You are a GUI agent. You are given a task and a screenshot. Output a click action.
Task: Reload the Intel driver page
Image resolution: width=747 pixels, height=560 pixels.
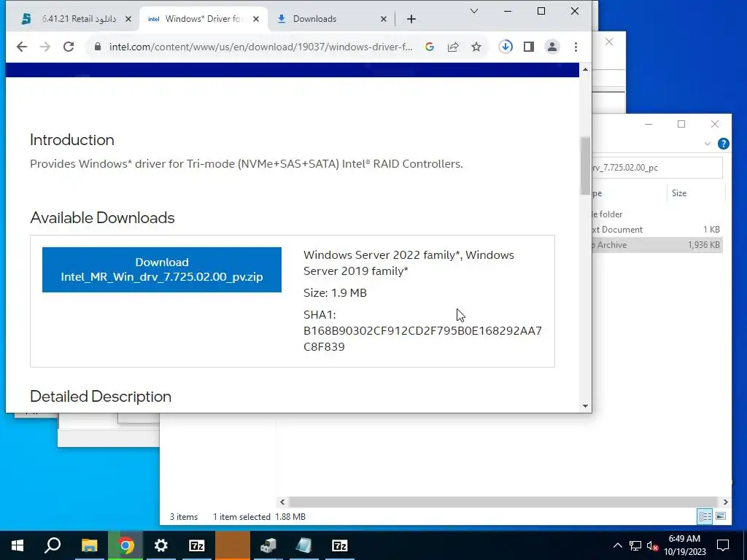tap(69, 47)
